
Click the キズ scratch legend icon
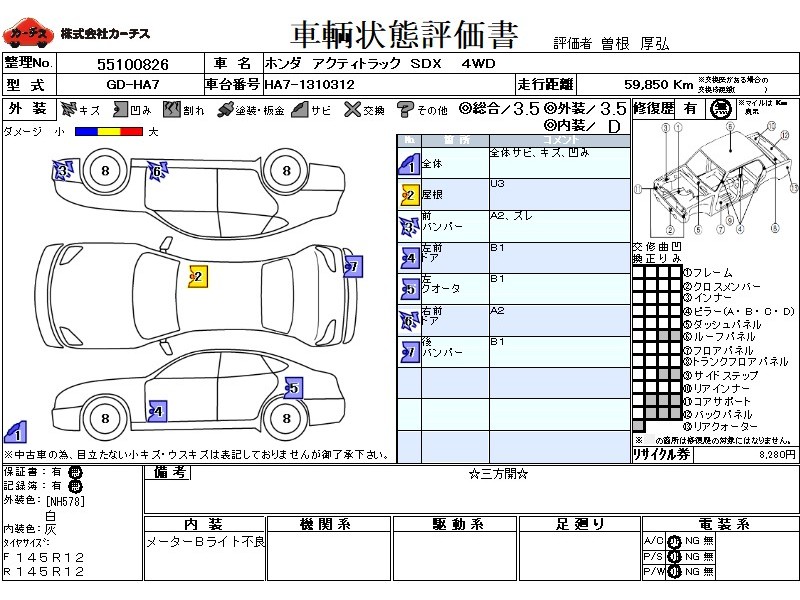pos(68,110)
